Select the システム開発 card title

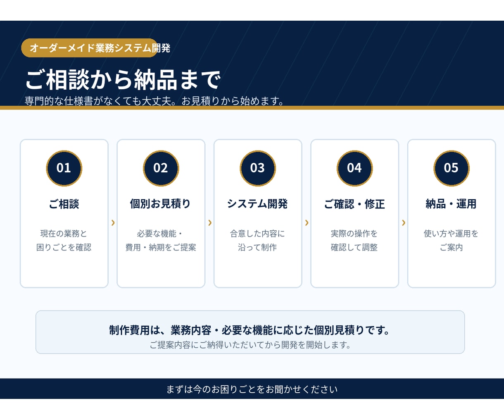(258, 204)
